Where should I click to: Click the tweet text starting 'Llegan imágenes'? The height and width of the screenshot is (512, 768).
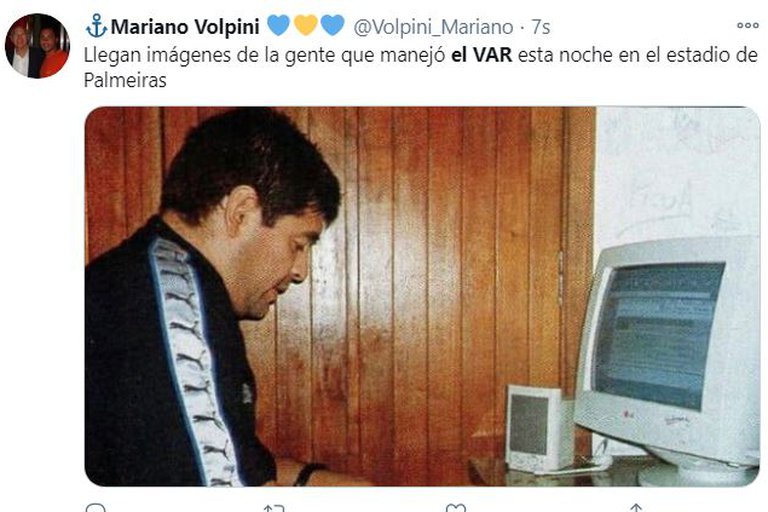point(421,68)
